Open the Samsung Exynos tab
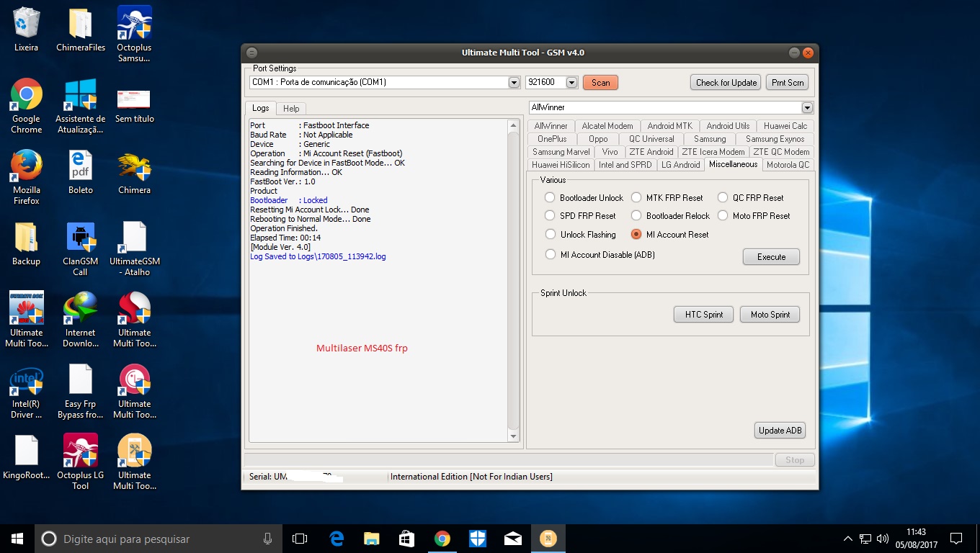 click(x=775, y=138)
